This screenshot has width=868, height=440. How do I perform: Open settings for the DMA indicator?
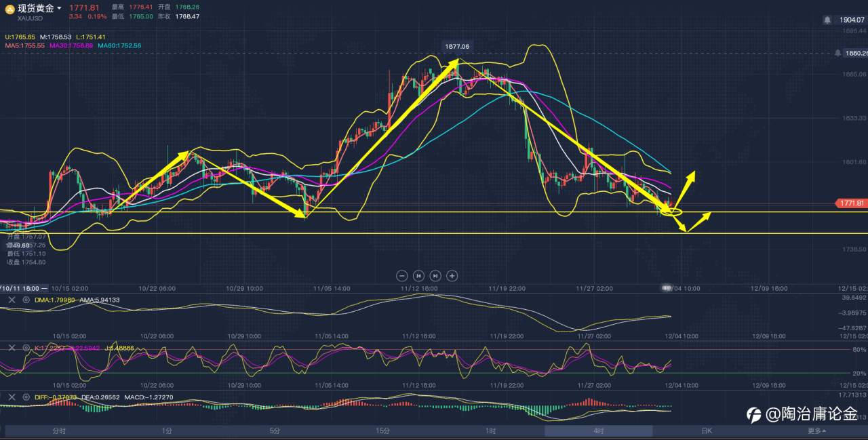26,299
